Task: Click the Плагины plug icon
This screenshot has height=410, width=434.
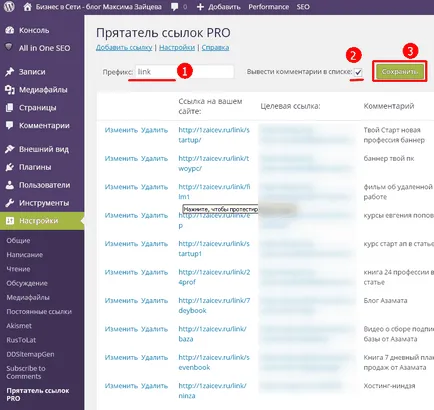Action: click(10, 167)
